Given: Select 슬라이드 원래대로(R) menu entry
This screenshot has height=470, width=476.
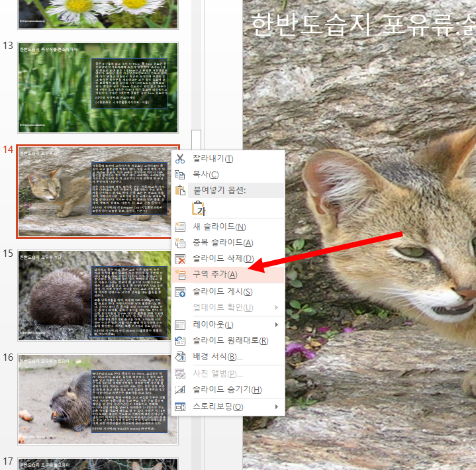Looking at the screenshot, I should (x=228, y=341).
